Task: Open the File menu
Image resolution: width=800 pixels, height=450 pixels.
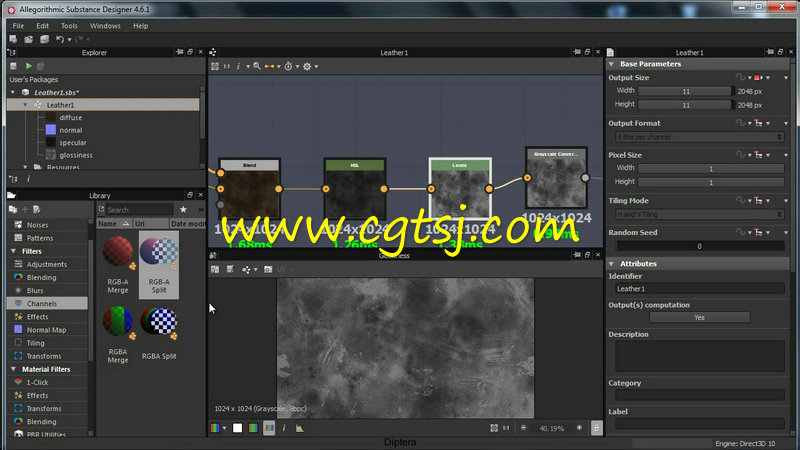Action: click(x=18, y=26)
